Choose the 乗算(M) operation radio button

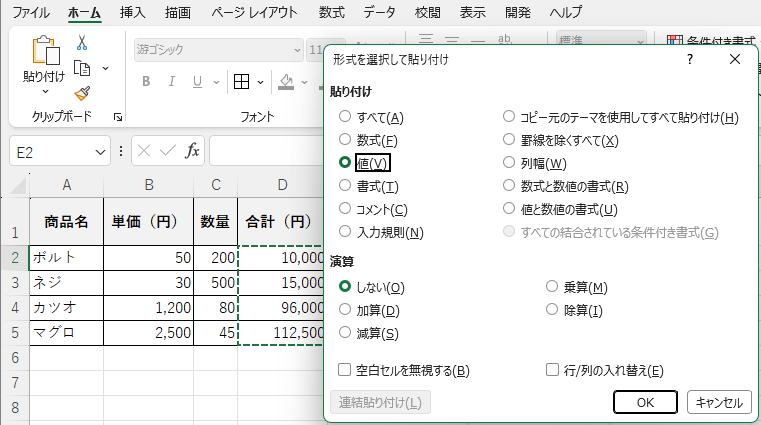552,287
